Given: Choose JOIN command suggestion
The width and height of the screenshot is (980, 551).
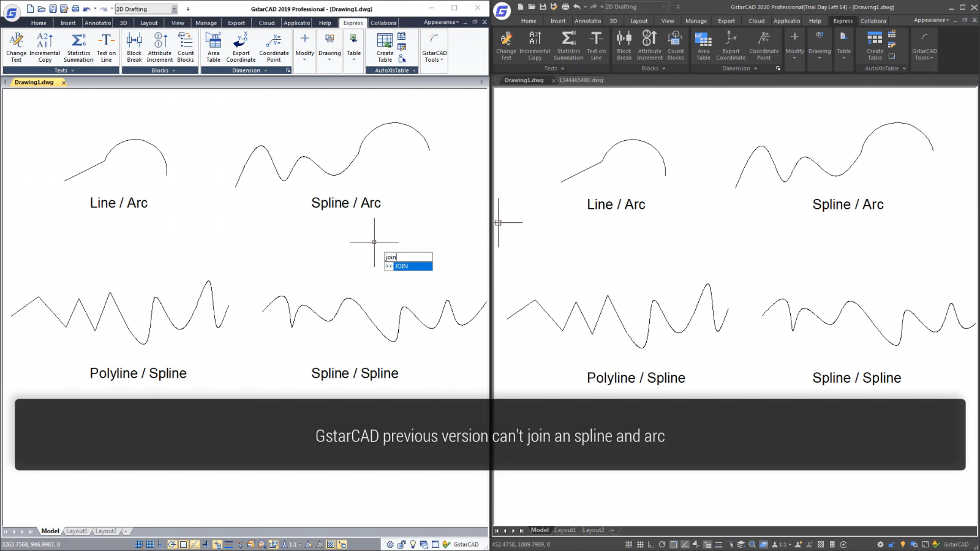Looking at the screenshot, I should (x=409, y=266).
